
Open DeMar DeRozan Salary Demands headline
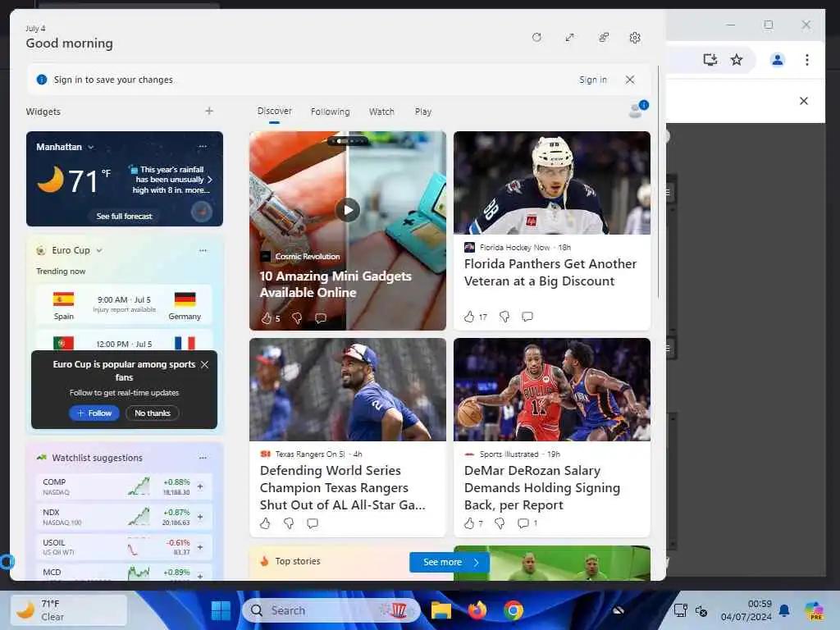[542, 487]
